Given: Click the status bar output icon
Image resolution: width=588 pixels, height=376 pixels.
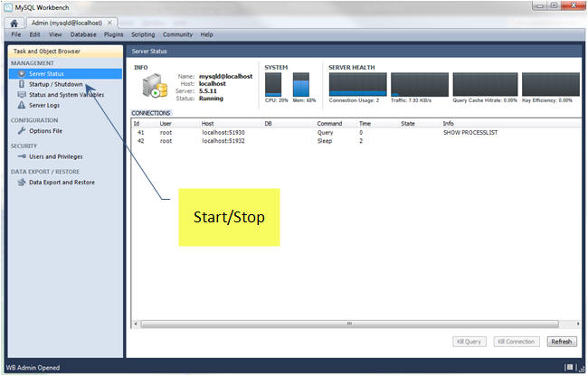Looking at the screenshot, I should [570, 367].
